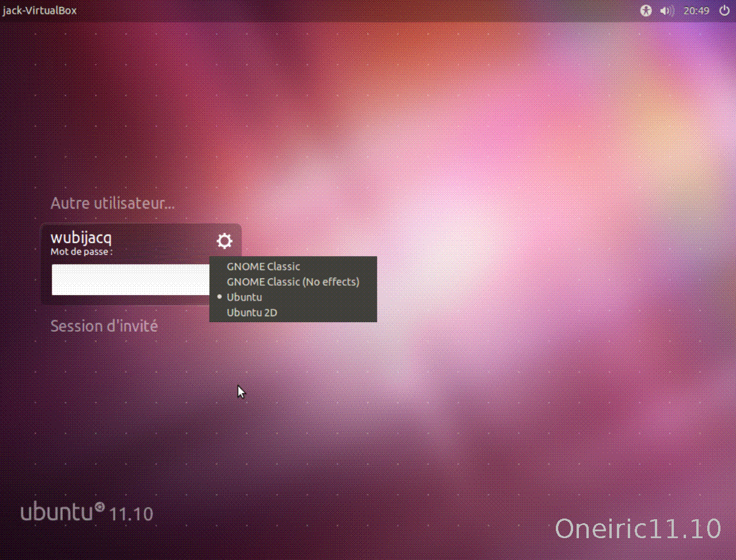This screenshot has width=736, height=560.
Task: Select the Ubuntu session radio option
Action: (244, 297)
